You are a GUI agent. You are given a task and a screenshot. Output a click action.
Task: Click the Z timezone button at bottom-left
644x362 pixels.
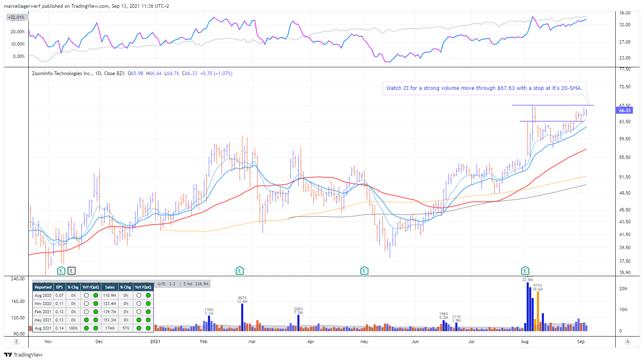coord(16,341)
